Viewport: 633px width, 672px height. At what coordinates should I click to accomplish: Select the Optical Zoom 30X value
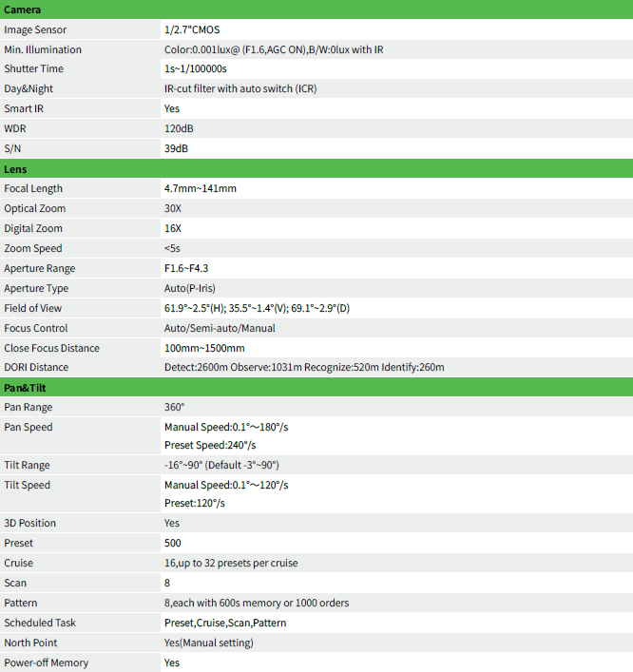(173, 208)
